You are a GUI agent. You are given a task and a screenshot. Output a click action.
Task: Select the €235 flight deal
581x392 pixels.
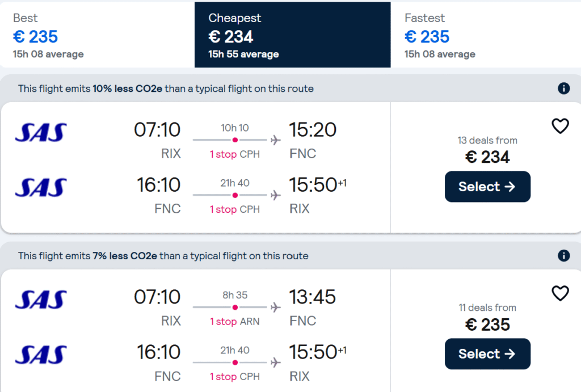click(x=487, y=354)
